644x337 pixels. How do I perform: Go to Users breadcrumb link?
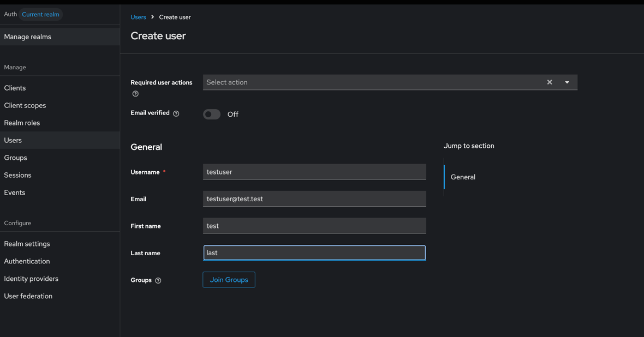pos(139,17)
